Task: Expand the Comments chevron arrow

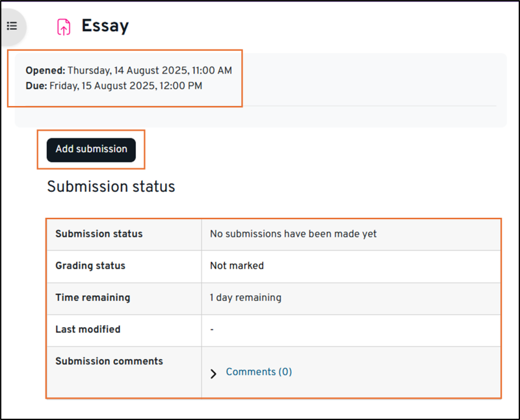Action: tap(213, 374)
